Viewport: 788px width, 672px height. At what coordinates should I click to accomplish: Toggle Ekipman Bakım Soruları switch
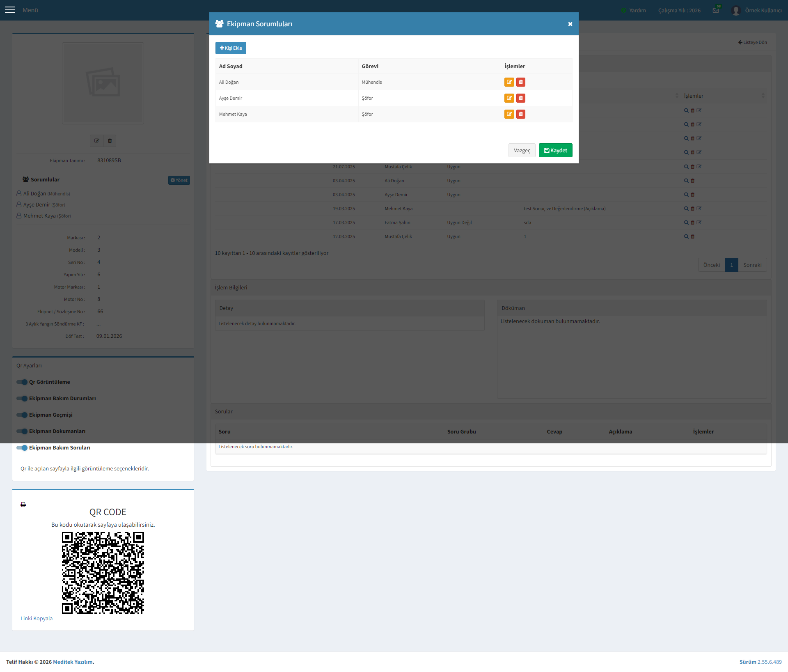click(x=22, y=447)
